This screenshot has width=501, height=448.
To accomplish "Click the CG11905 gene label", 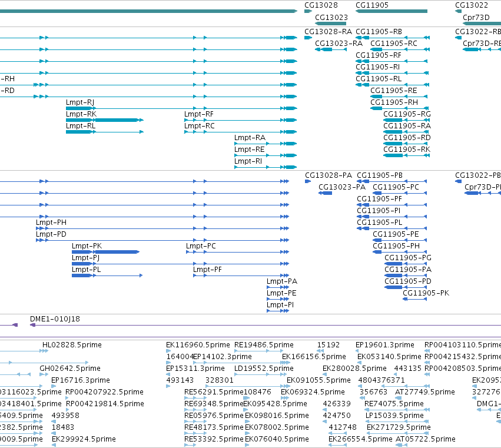I will point(372,5).
